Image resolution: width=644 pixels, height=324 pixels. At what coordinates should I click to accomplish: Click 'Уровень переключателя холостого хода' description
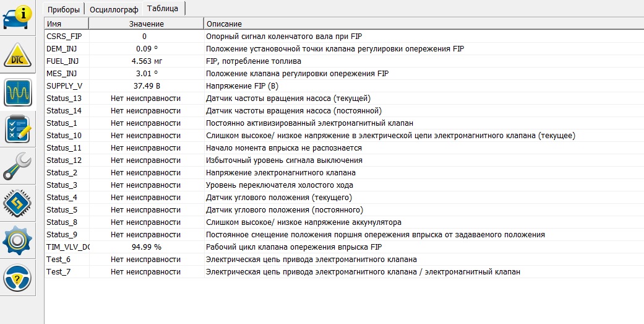coord(280,185)
